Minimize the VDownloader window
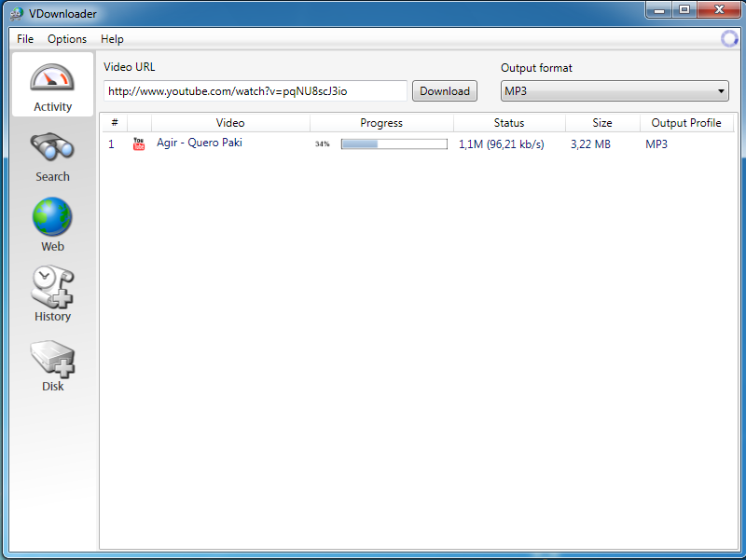This screenshot has width=746, height=560. tap(659, 9)
